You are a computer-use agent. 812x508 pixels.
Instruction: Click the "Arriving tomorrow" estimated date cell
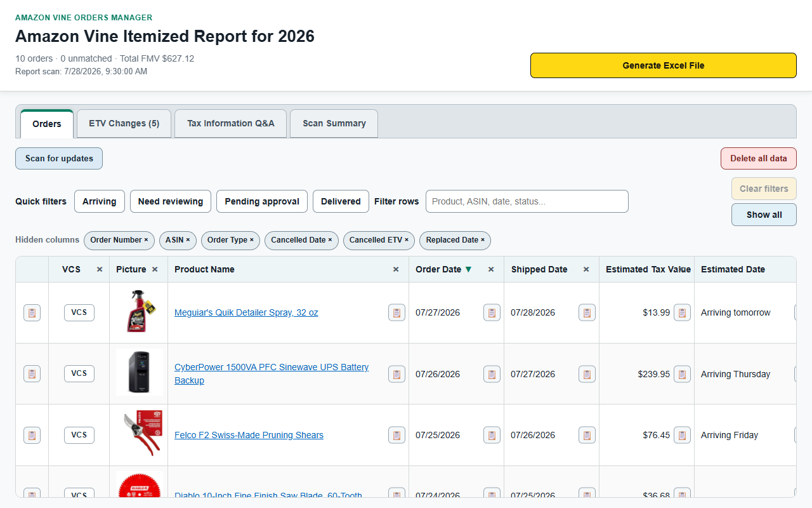(736, 312)
